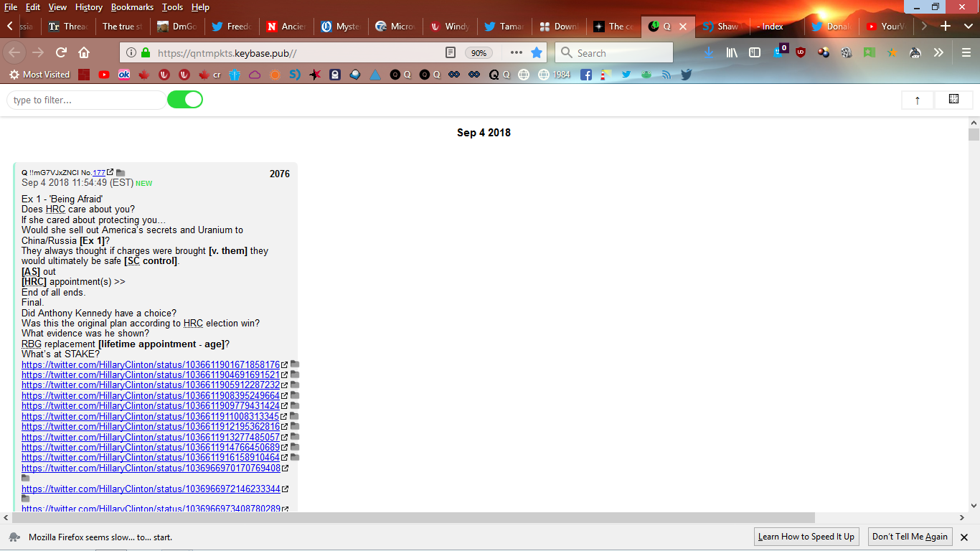Toggle the green filter switch
Image resolution: width=980 pixels, height=551 pixels.
185,100
